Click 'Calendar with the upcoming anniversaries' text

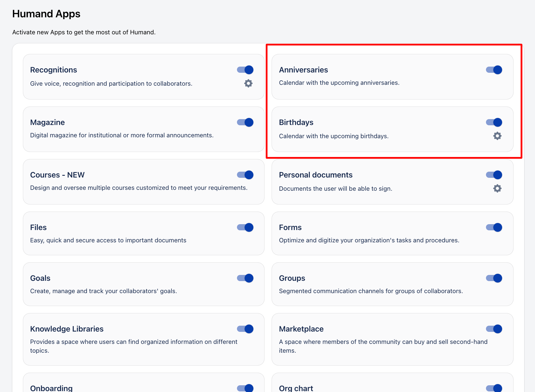point(339,83)
